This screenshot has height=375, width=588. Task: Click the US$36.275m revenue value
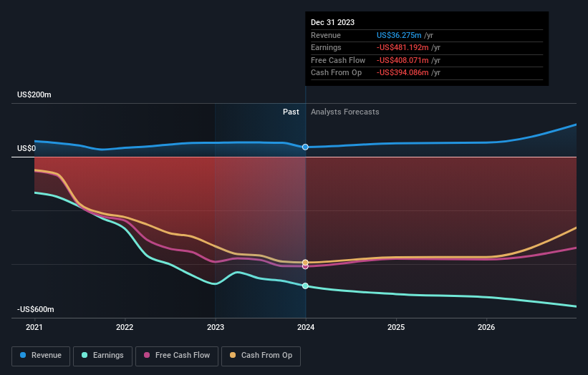(399, 35)
